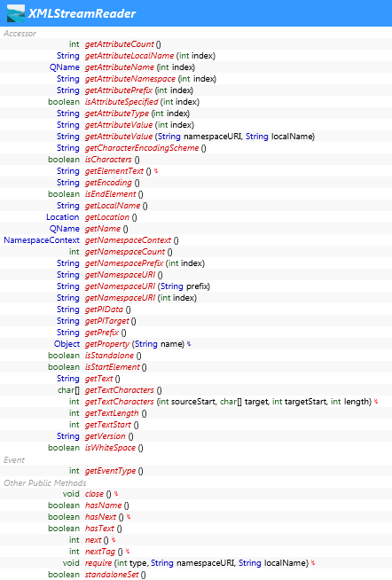Open isStartElement method link
This screenshot has height=580, width=392.
pyautogui.click(x=113, y=366)
